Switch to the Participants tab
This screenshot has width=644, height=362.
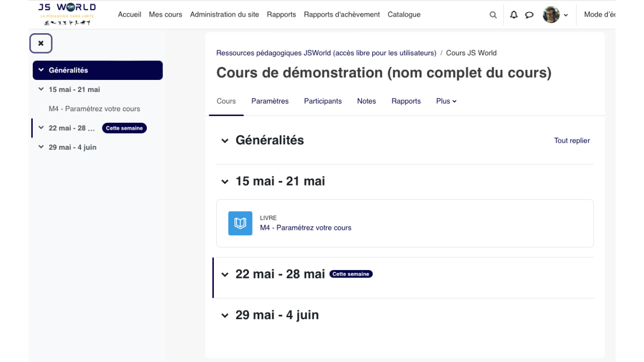pos(323,101)
